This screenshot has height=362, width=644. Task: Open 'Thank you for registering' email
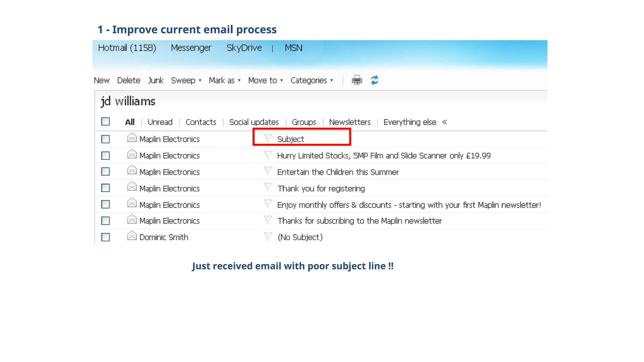pos(321,189)
